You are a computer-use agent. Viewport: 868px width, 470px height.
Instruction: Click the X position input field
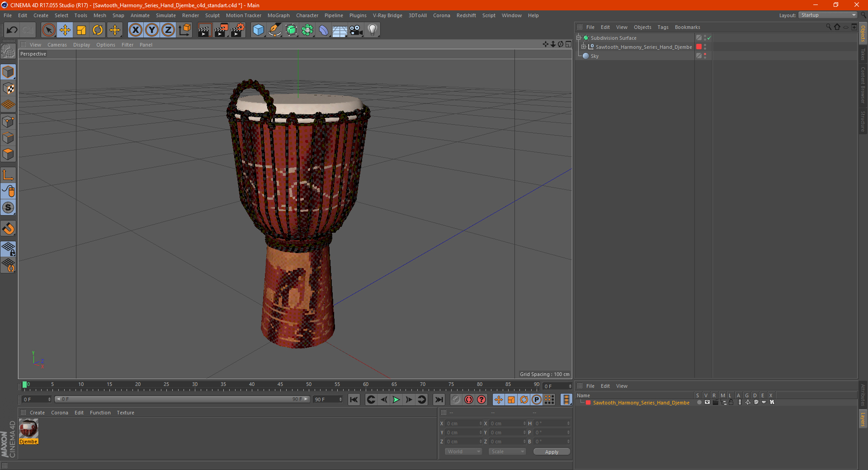464,423
